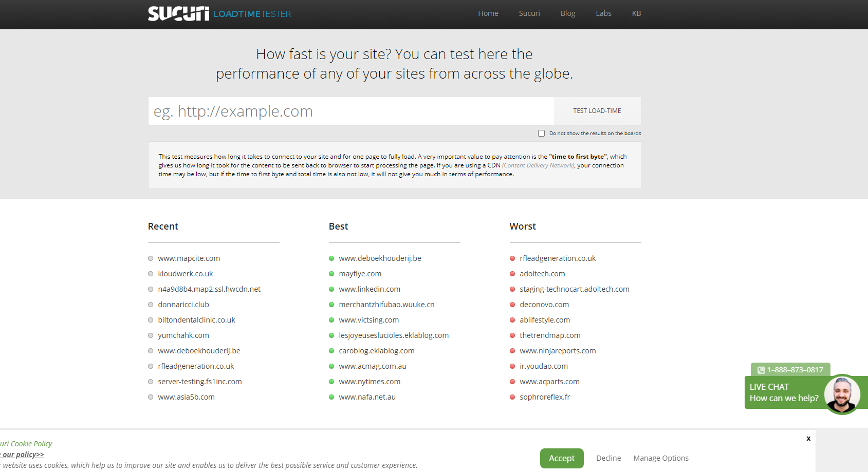Decline the cookie policy
The width and height of the screenshot is (868, 472).
608,458
